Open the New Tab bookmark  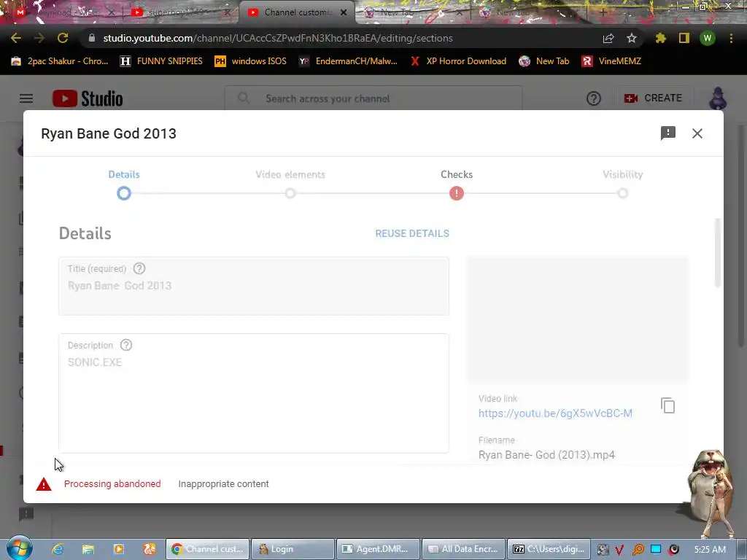pyautogui.click(x=544, y=61)
